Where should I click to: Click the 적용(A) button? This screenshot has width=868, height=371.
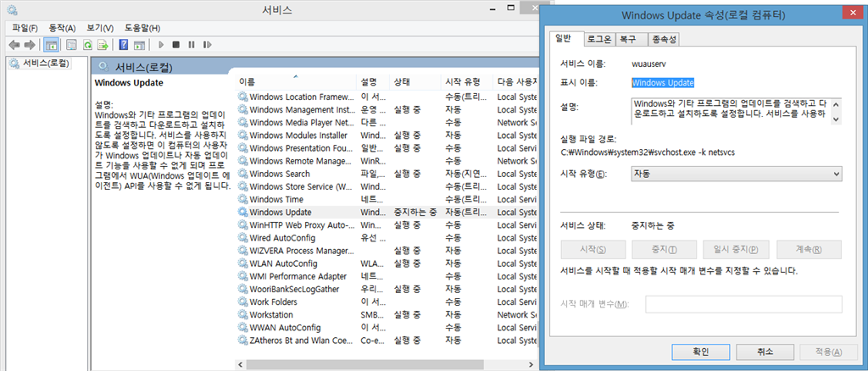829,352
